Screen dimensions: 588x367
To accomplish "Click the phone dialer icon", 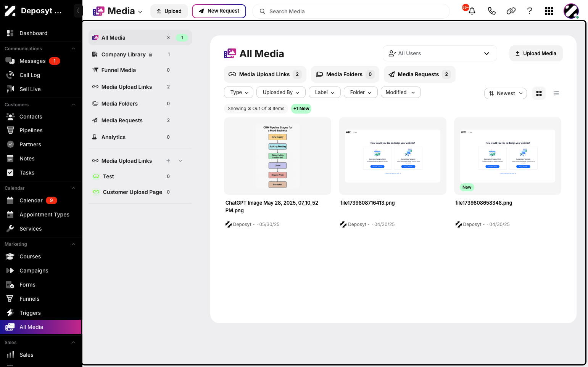I will 491,11.
